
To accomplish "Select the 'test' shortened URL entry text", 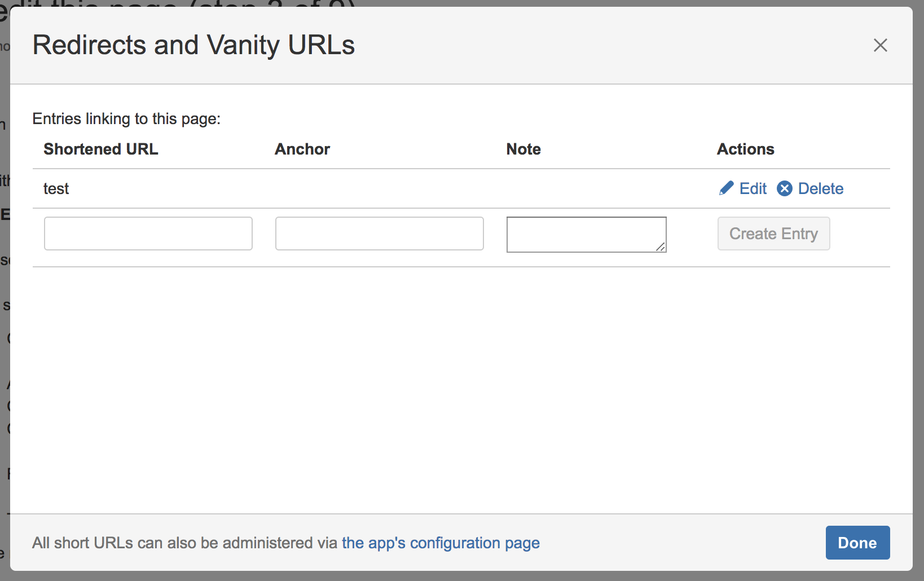I will 56,188.
